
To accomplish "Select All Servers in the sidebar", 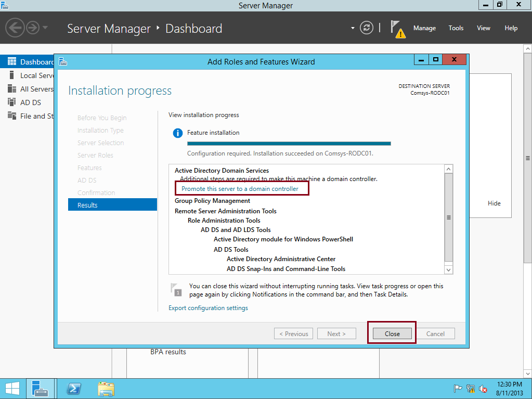I will (27, 89).
